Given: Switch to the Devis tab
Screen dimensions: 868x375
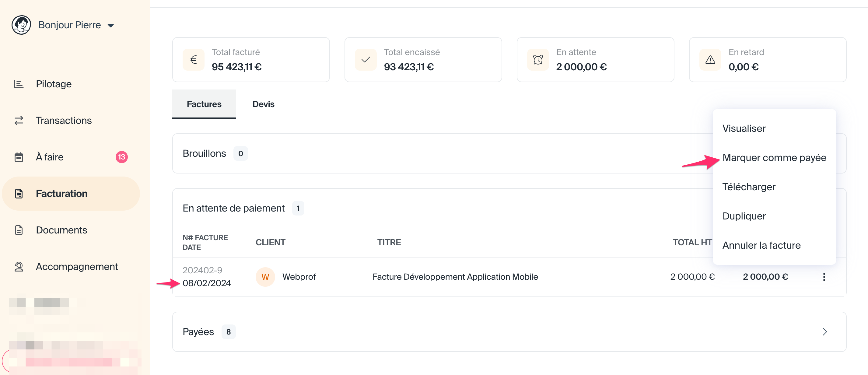Looking at the screenshot, I should tap(263, 104).
